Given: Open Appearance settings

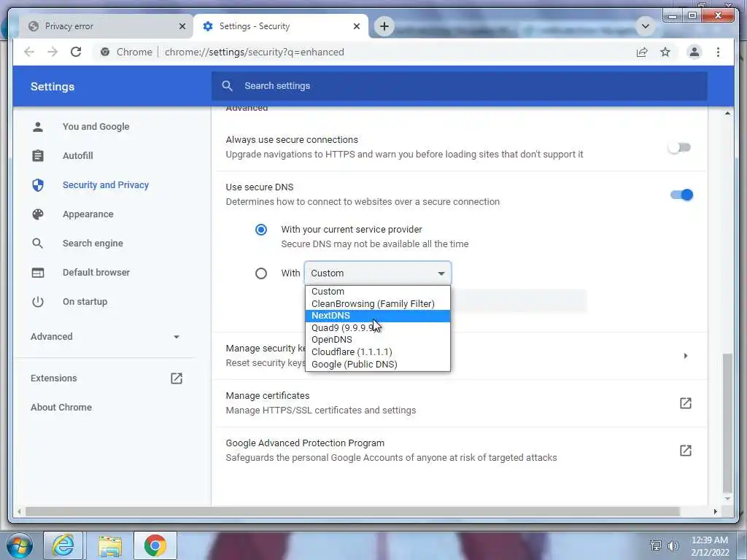Looking at the screenshot, I should coord(88,214).
